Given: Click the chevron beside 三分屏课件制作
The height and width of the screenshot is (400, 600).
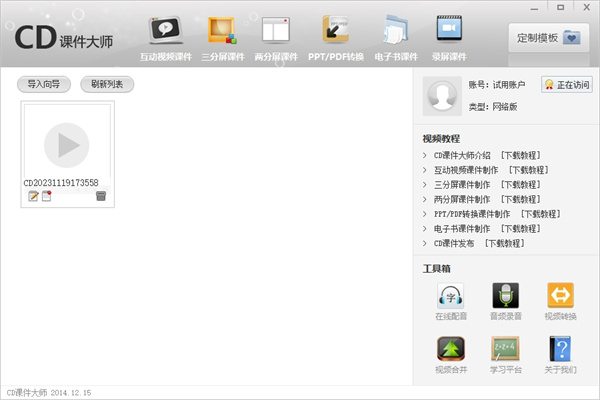Looking at the screenshot, I should coord(425,185).
